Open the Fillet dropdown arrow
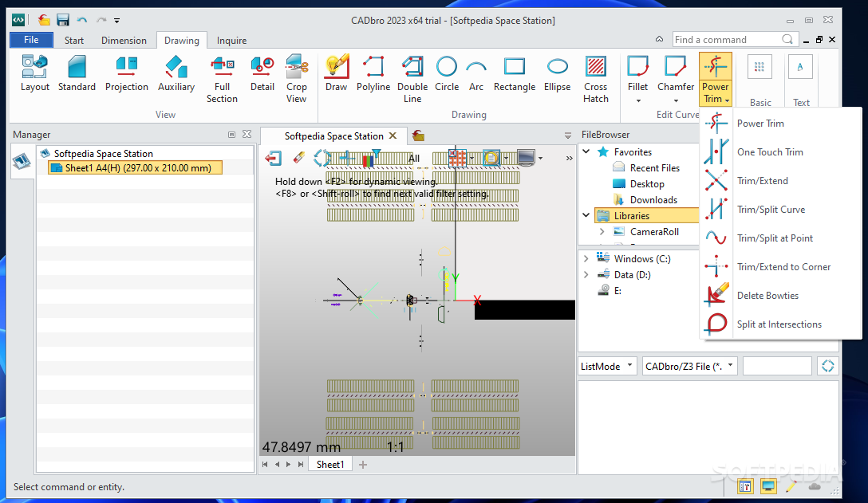The image size is (868, 503). tap(637, 100)
